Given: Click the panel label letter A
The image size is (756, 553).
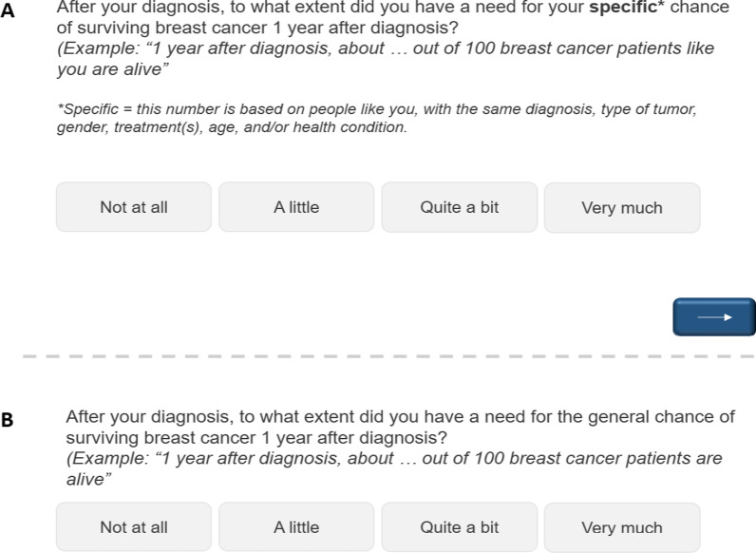Looking at the screenshot, I should (8, 10).
